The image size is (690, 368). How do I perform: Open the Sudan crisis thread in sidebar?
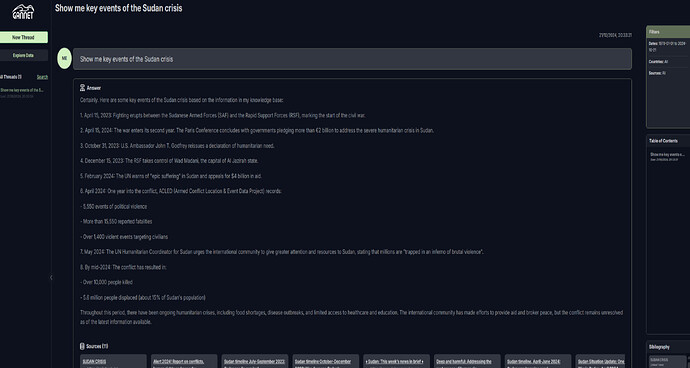click(22, 92)
